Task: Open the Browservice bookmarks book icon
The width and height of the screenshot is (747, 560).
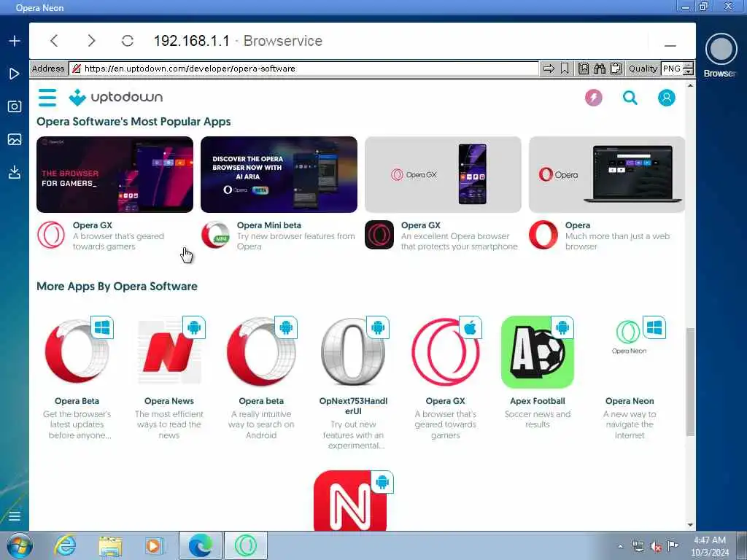Action: [x=584, y=69]
